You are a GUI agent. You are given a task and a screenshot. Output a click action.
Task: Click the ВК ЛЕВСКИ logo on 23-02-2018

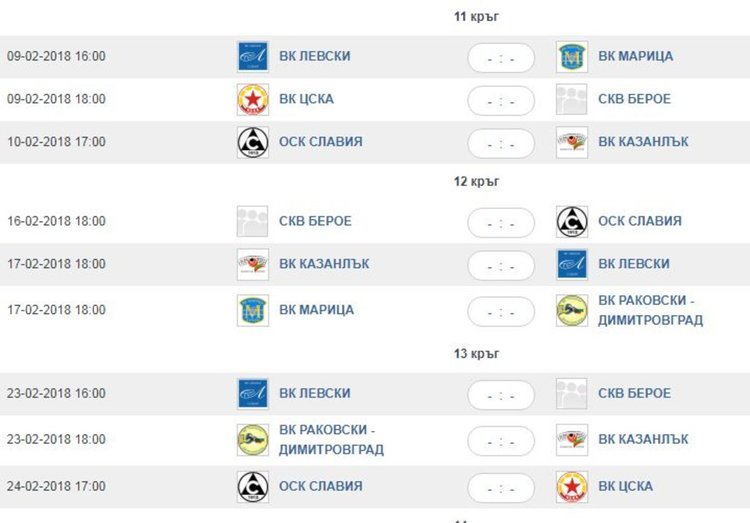coord(252,393)
